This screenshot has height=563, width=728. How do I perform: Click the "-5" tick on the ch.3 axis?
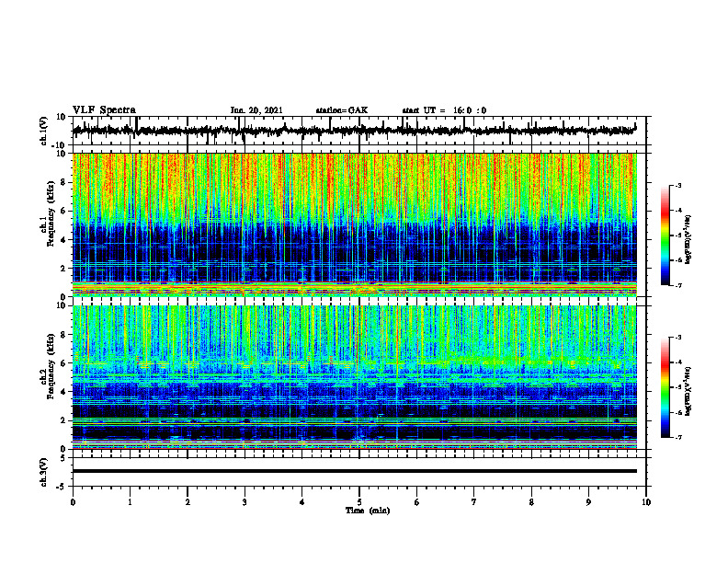pos(63,487)
